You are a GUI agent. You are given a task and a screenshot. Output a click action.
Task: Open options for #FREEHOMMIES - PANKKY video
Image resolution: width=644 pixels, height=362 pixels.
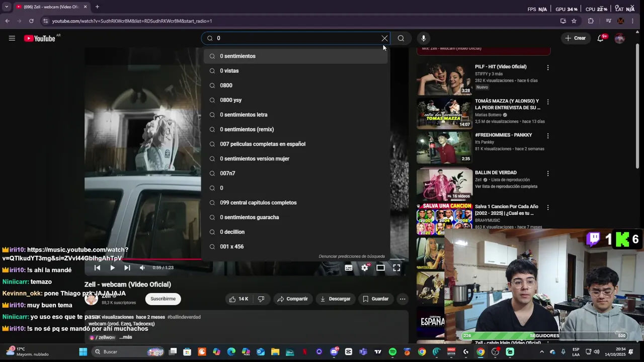548,136
